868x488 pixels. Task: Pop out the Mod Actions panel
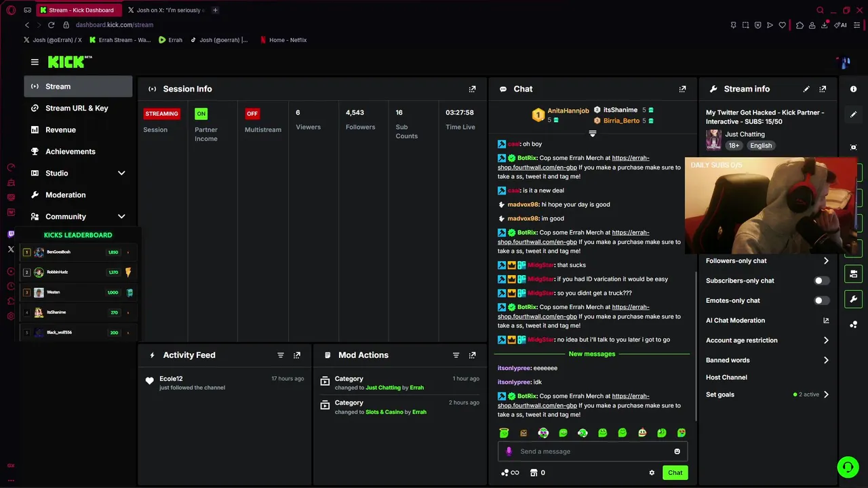tap(472, 355)
